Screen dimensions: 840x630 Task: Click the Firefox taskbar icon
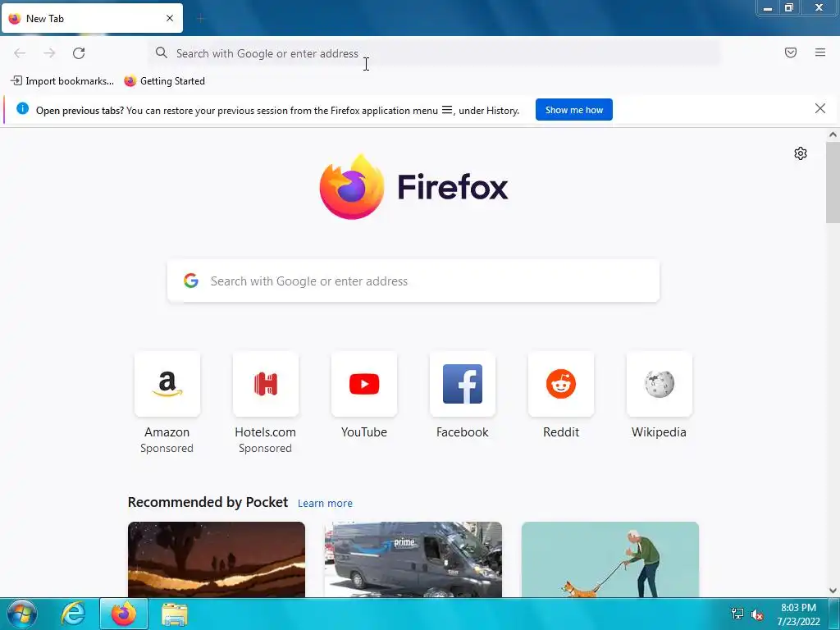pos(124,614)
